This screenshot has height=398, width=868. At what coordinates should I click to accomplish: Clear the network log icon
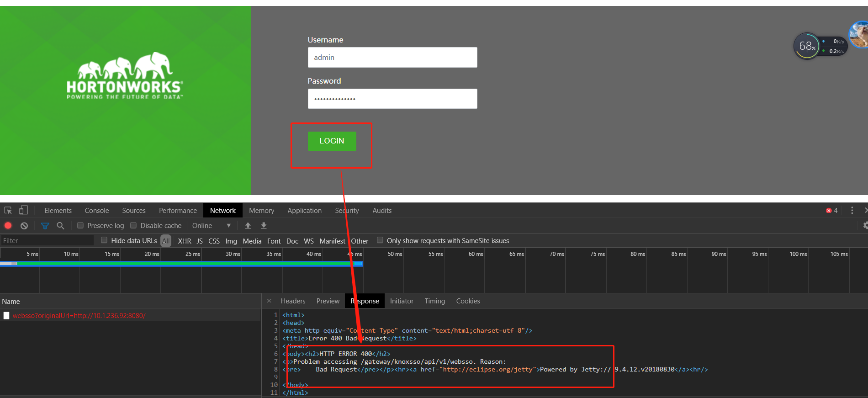pos(24,225)
